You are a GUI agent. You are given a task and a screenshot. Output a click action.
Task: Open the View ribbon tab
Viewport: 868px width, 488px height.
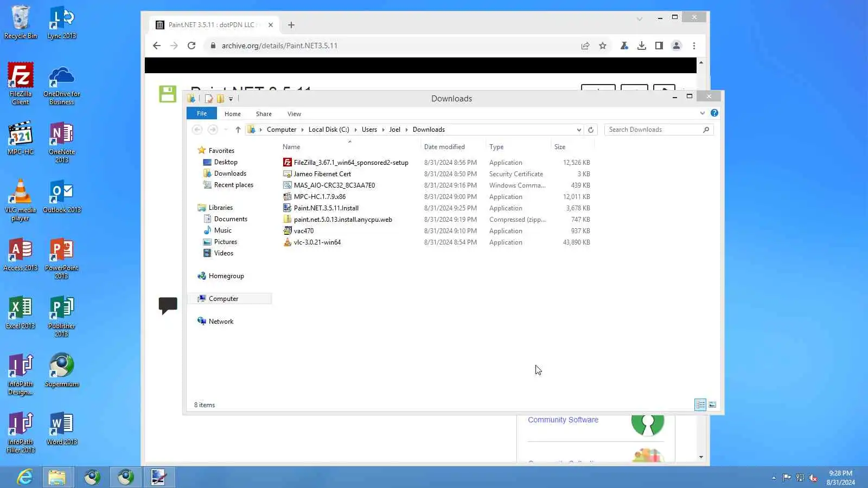294,114
